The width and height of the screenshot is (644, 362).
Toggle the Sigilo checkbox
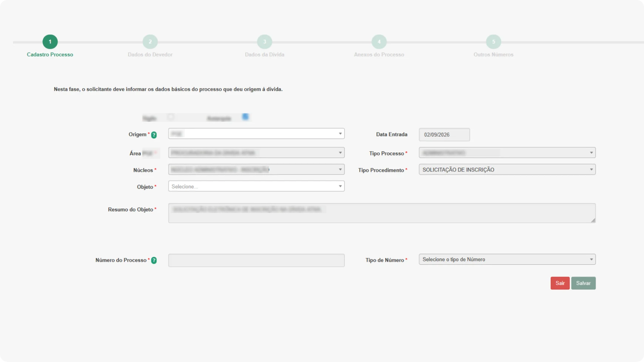[x=171, y=117]
